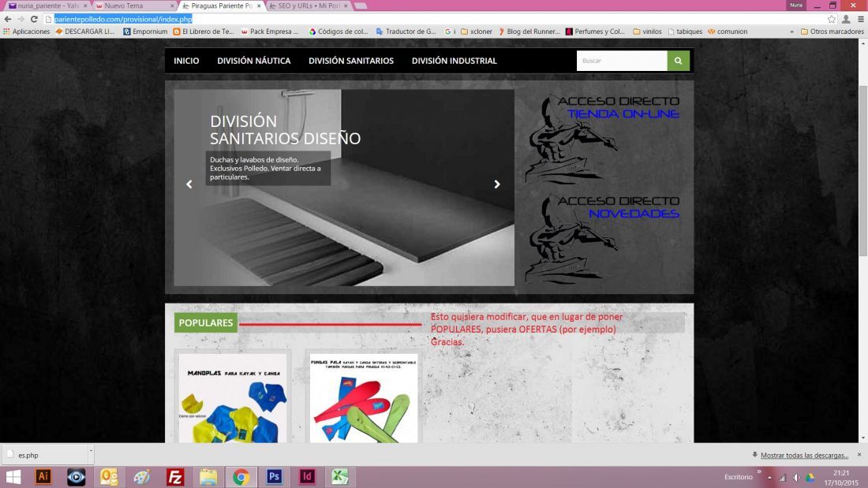Open Excel from the taskbar
Viewport: 868px width, 488px height.
(340, 477)
